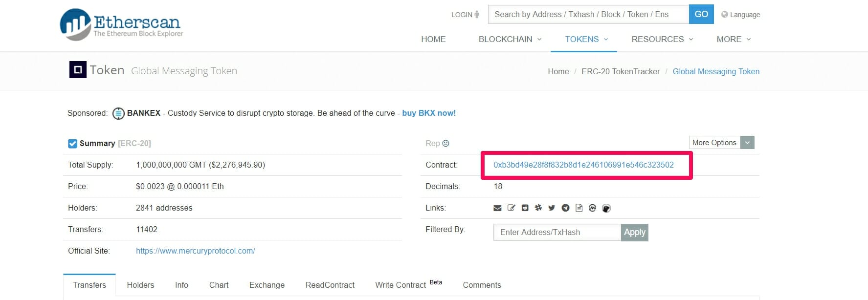Click the 11402 transfers value
Viewport: 868px width, 300px height.
pyautogui.click(x=147, y=229)
